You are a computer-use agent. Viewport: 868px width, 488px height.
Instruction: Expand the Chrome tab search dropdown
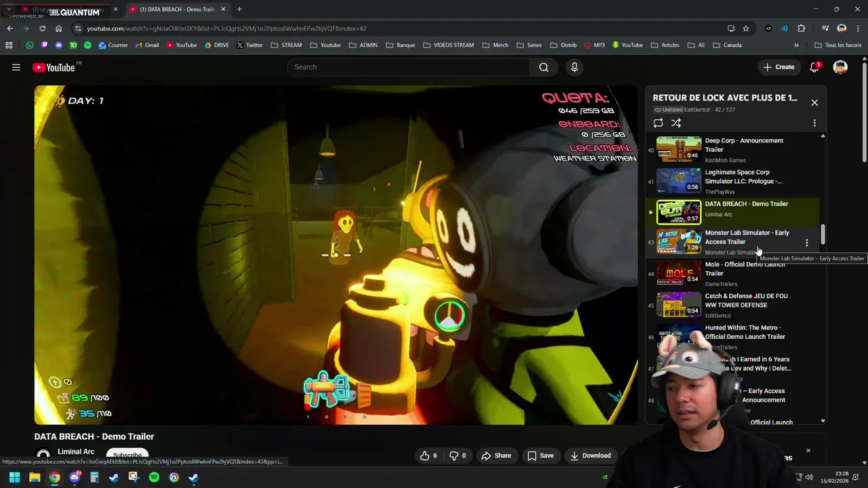pyautogui.click(x=9, y=9)
